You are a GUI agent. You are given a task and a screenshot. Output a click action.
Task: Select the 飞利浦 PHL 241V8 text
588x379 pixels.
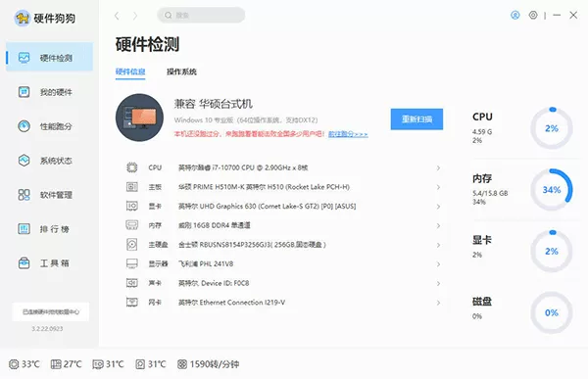206,263
